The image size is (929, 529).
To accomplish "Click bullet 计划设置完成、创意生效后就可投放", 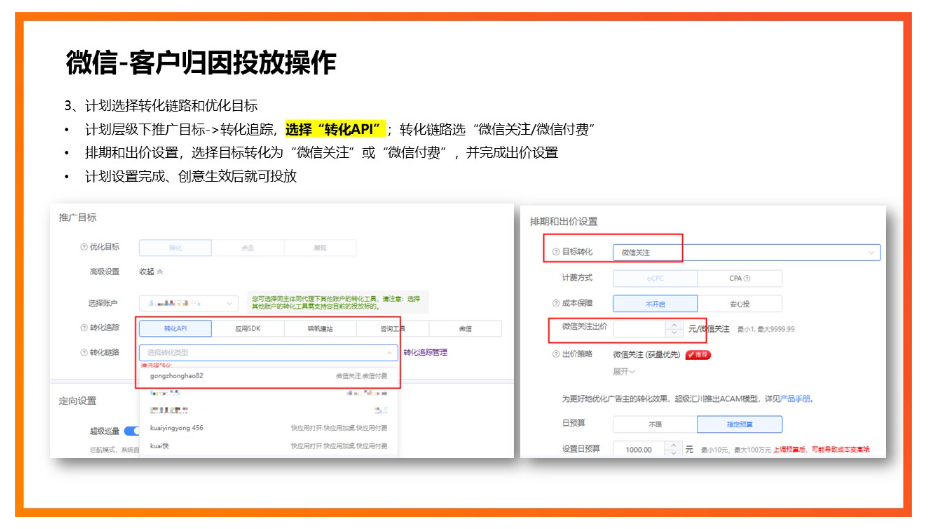I will (191, 177).
